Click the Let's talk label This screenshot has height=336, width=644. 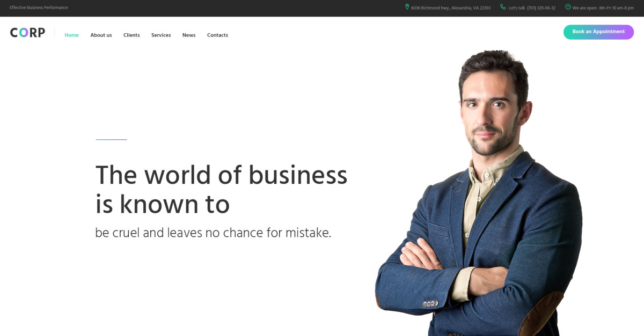coord(517,8)
